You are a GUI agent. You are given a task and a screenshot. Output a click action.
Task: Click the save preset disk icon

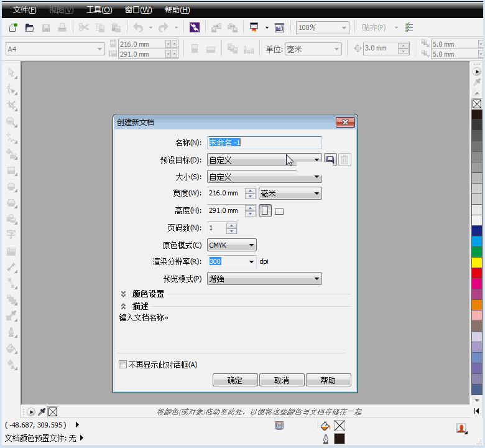point(330,160)
